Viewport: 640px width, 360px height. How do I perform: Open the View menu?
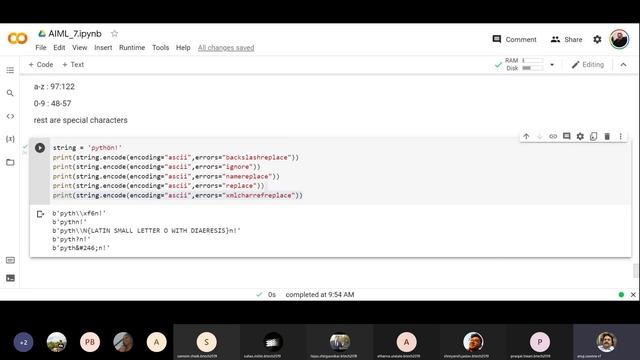pos(80,47)
